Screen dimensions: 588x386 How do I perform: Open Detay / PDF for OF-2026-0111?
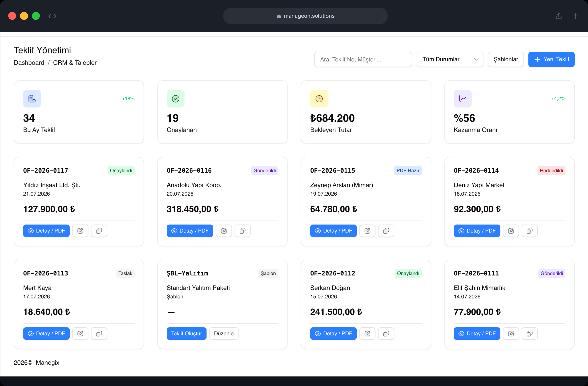click(x=477, y=333)
